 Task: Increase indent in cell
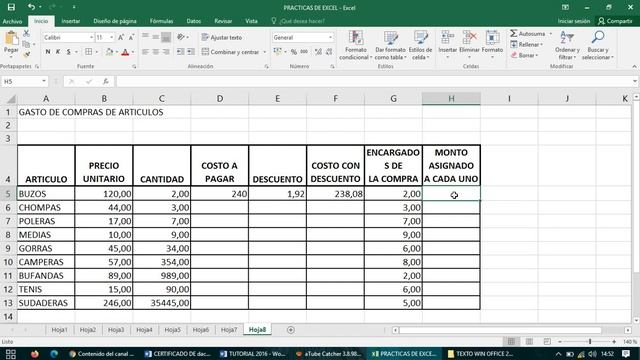[191, 52]
